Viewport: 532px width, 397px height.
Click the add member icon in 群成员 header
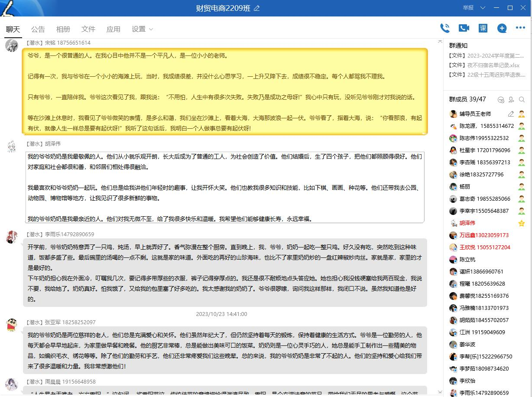point(512,100)
